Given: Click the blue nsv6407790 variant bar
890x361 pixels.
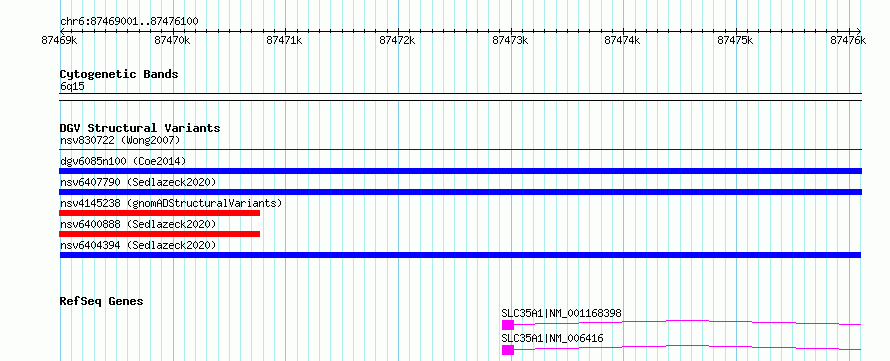Looking at the screenshot, I should click(x=460, y=192).
